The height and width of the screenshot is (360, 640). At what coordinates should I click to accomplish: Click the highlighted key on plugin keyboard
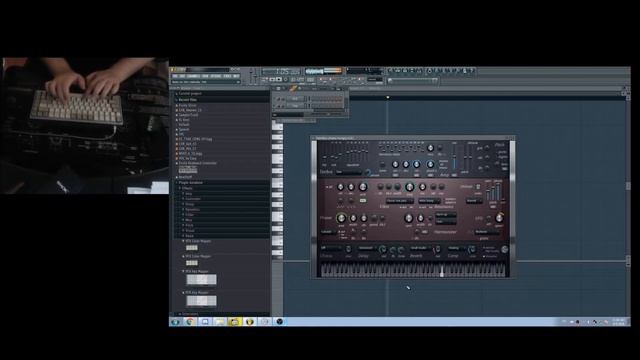(442, 271)
